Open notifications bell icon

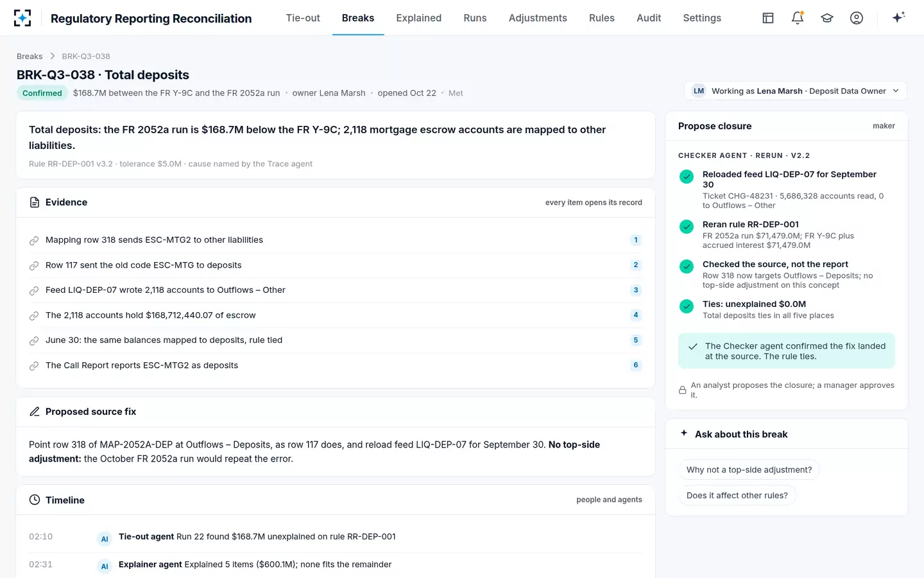coord(798,18)
